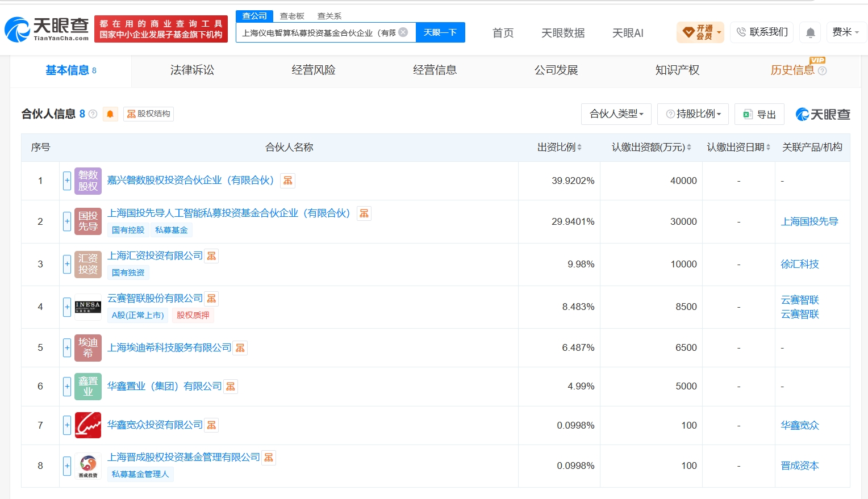Viewport: 868px width, 499px height.
Task: Switch to 基本信息 tab
Action: [70, 71]
